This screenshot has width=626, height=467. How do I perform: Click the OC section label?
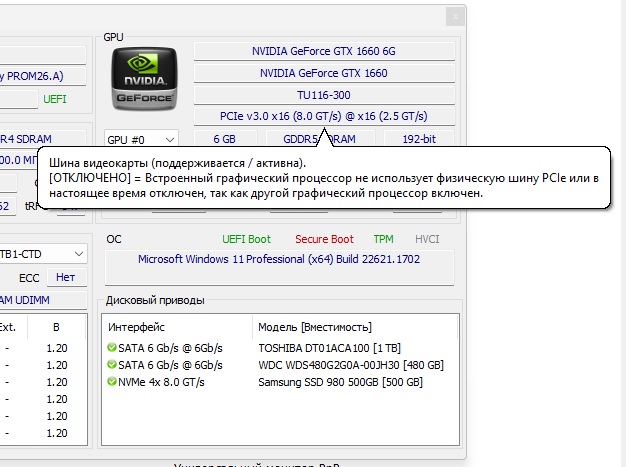click(114, 239)
